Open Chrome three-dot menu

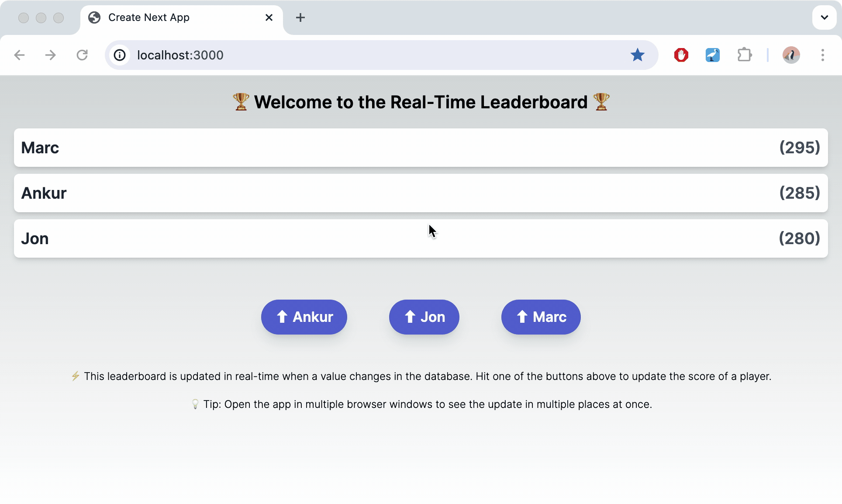[x=822, y=55]
